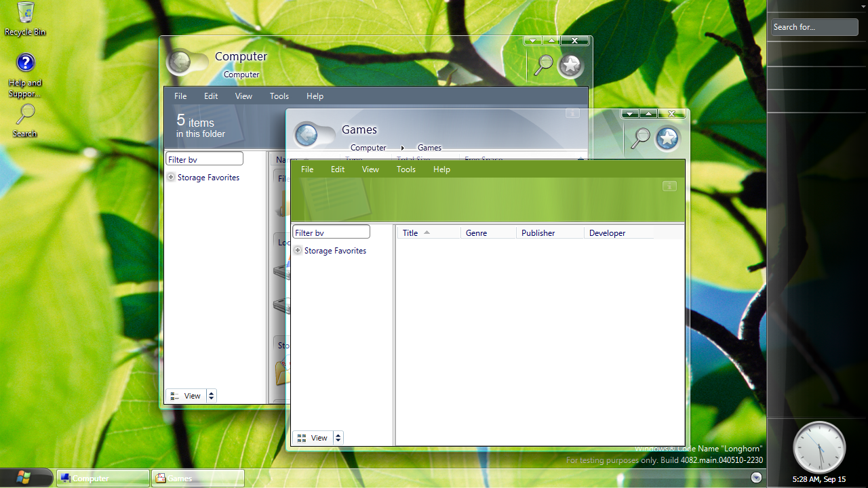Switch to Computer taskbar button
Screen dimensions: 868x488
pos(102,478)
